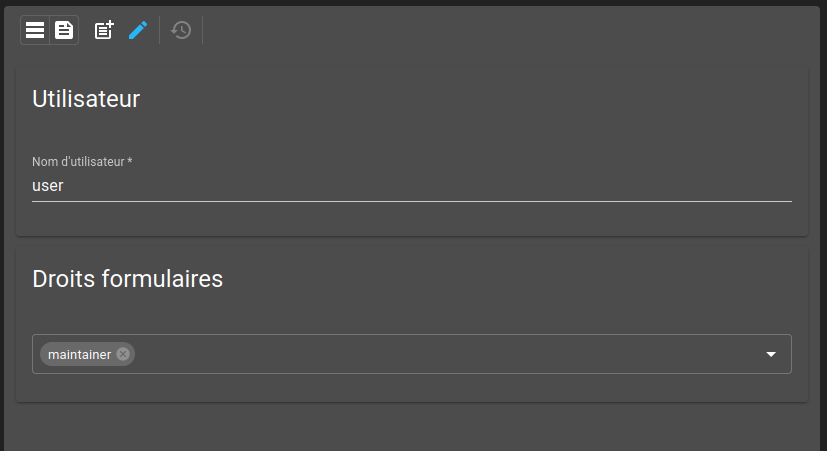Place the cursor after the text "user"
This screenshot has height=451, width=827.
point(64,186)
